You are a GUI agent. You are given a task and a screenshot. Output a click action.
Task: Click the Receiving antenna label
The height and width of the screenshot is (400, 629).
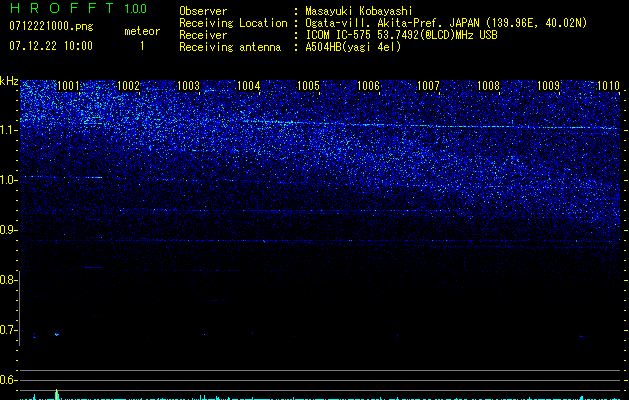point(230,47)
